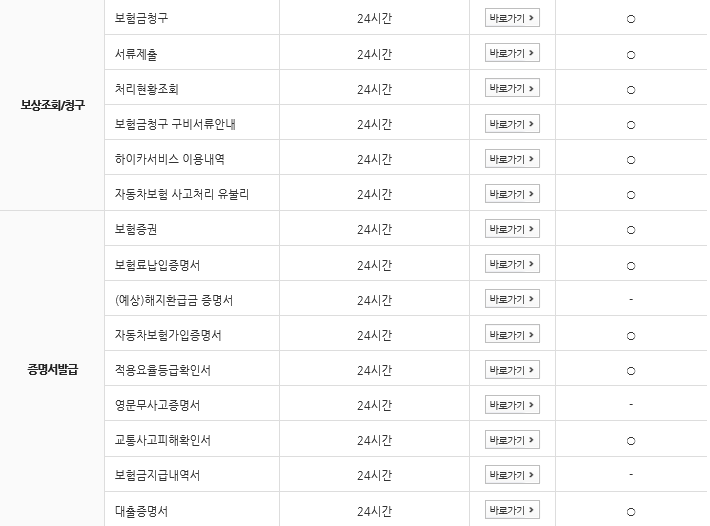The image size is (710, 526).
Task: Open 보험증권 바로가기 button
Action: click(512, 229)
